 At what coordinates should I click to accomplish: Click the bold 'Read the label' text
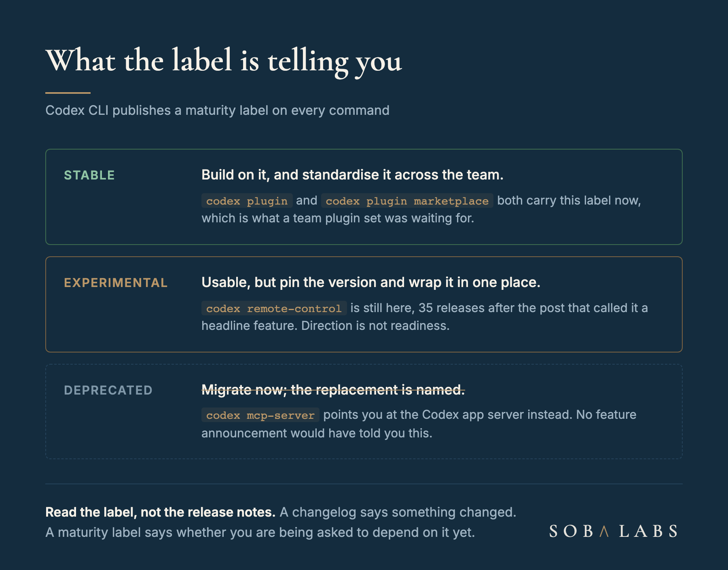point(160,512)
